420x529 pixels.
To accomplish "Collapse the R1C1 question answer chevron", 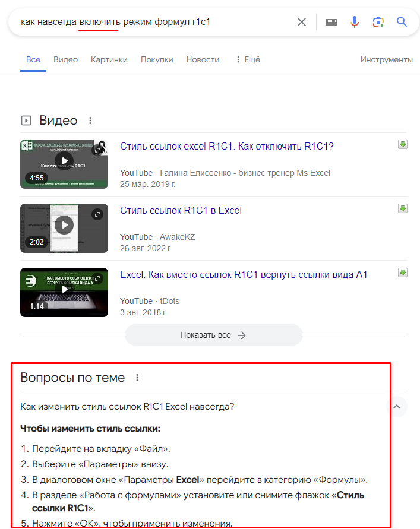I will 398,407.
